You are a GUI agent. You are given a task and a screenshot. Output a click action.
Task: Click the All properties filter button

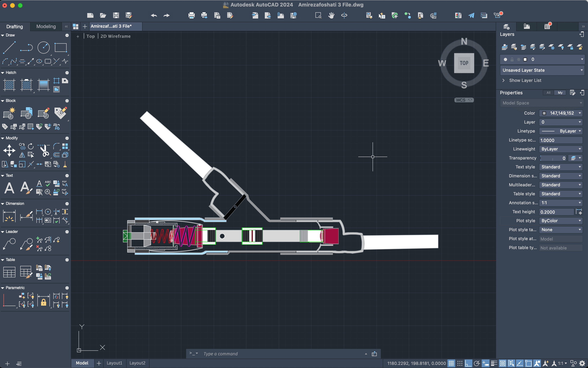pyautogui.click(x=548, y=93)
